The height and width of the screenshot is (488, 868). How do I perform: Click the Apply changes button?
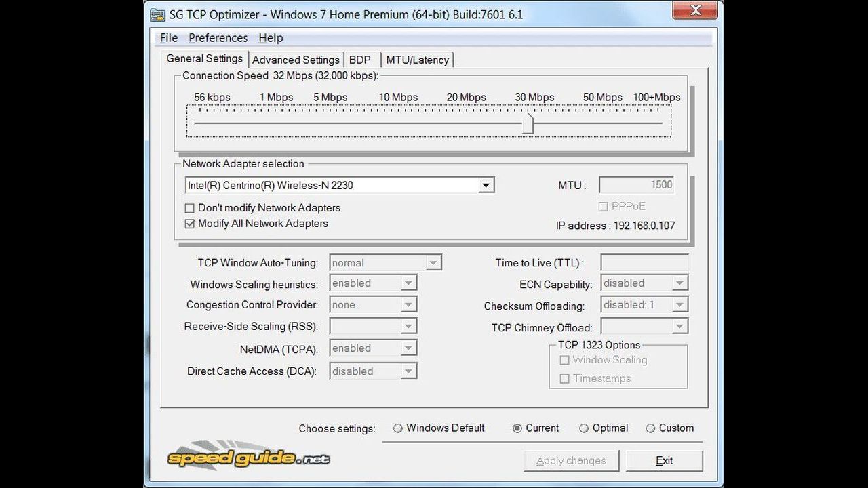click(571, 461)
